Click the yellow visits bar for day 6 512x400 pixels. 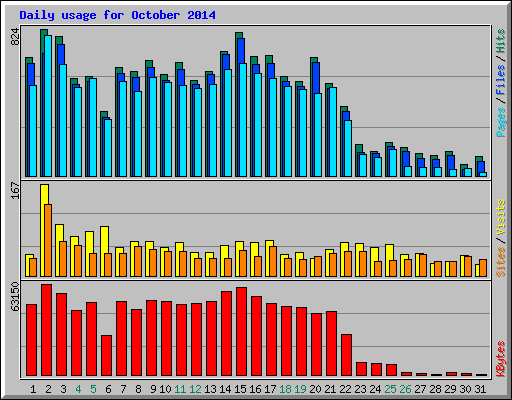pyautogui.click(x=104, y=240)
